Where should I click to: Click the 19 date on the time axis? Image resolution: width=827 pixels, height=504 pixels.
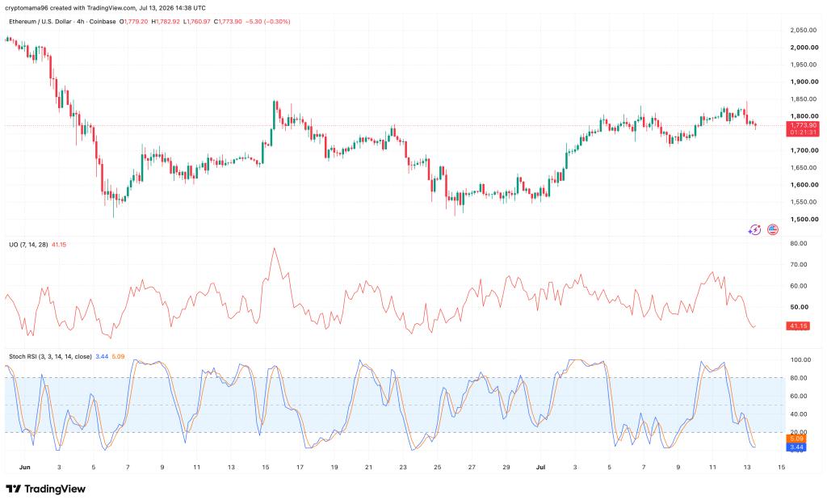click(334, 467)
